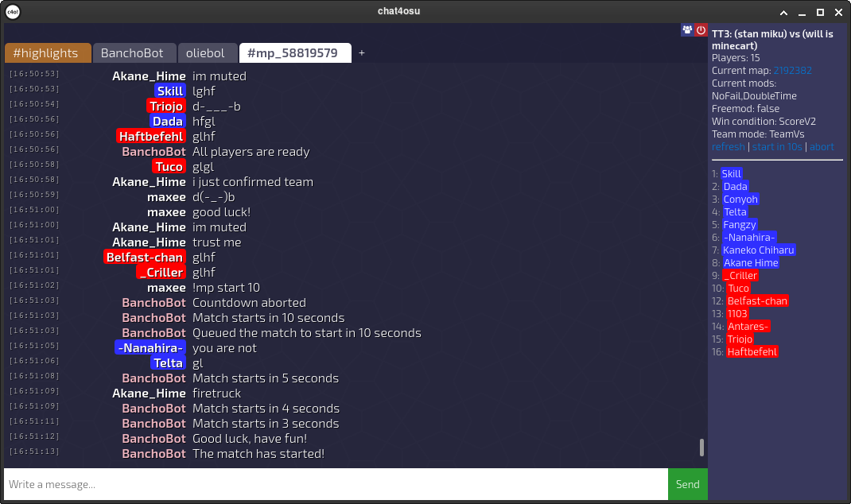Viewport: 851px width, 504px height.
Task: Click the refresh link in match panel
Action: 729,147
